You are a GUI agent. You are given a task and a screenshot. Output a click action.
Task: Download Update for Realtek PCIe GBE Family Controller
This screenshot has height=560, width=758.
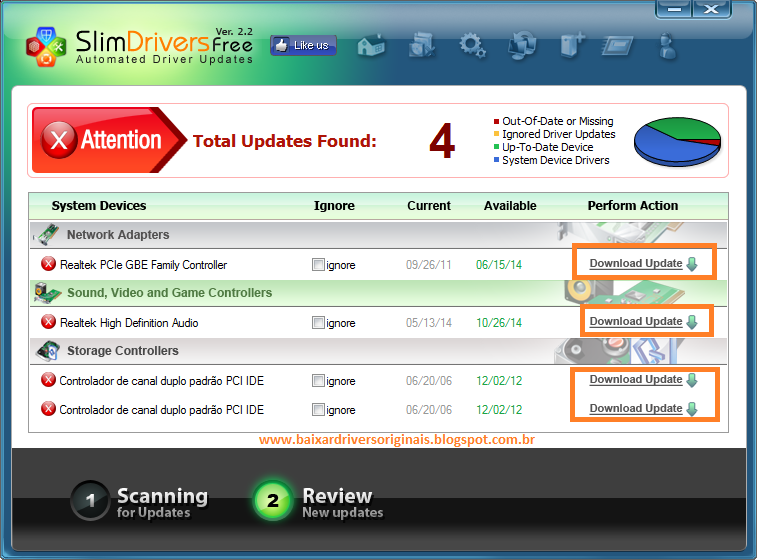[x=636, y=263]
